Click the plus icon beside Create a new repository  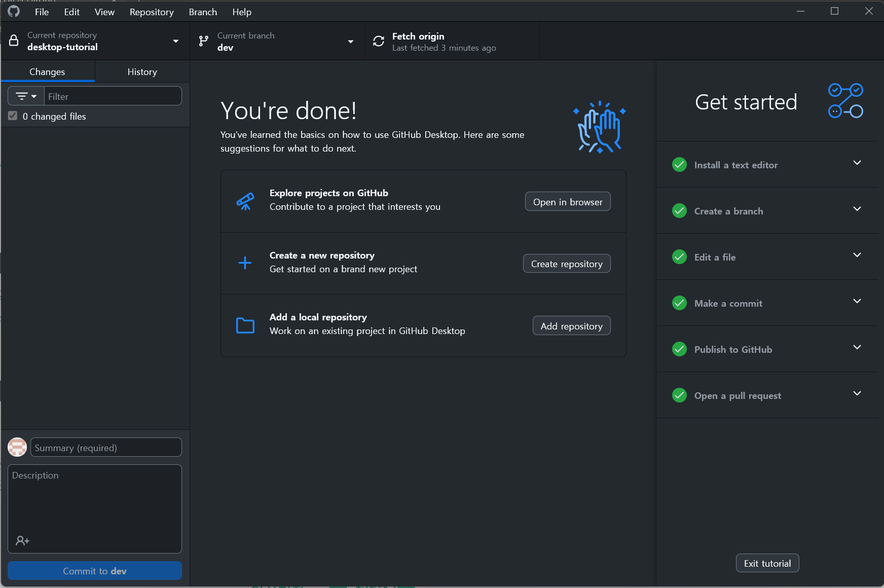[x=245, y=263]
